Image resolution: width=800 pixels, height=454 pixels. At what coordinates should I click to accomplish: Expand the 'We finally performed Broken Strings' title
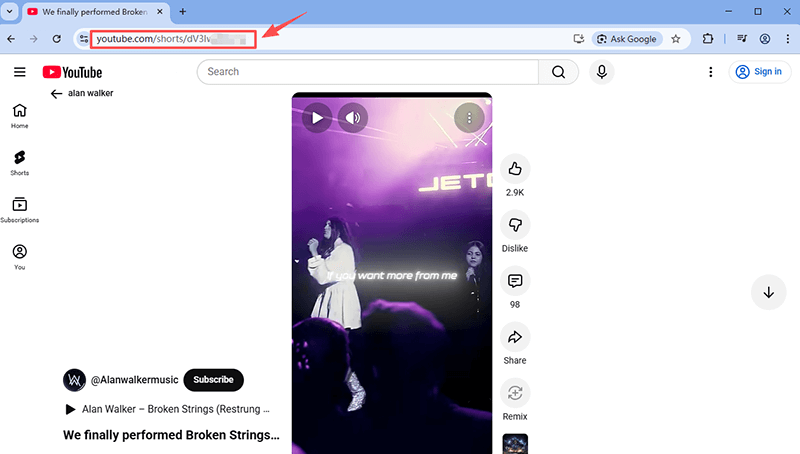pos(171,435)
